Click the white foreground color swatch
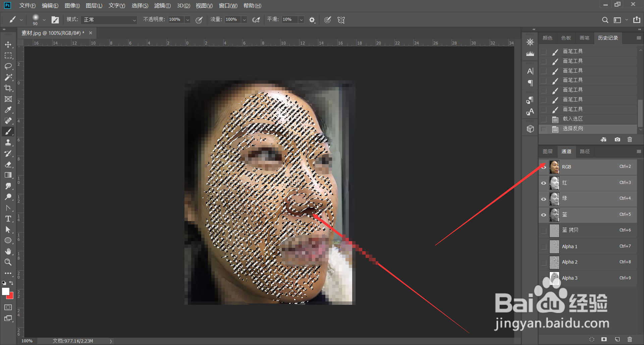The height and width of the screenshot is (345, 644). pyautogui.click(x=5, y=291)
